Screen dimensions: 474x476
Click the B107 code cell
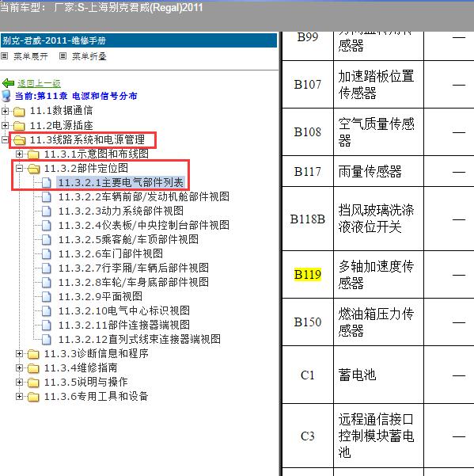click(x=308, y=85)
